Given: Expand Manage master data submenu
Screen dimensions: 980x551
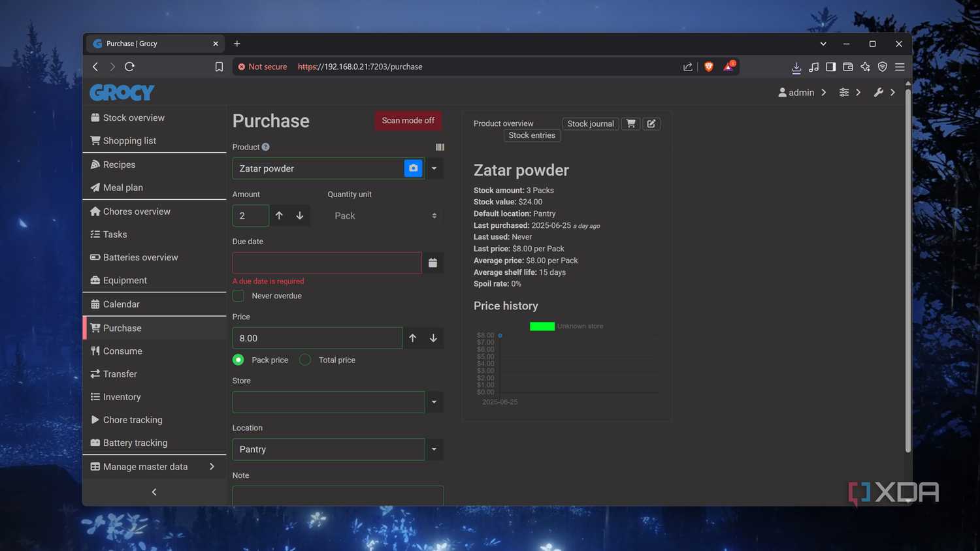Looking at the screenshot, I should (154, 467).
